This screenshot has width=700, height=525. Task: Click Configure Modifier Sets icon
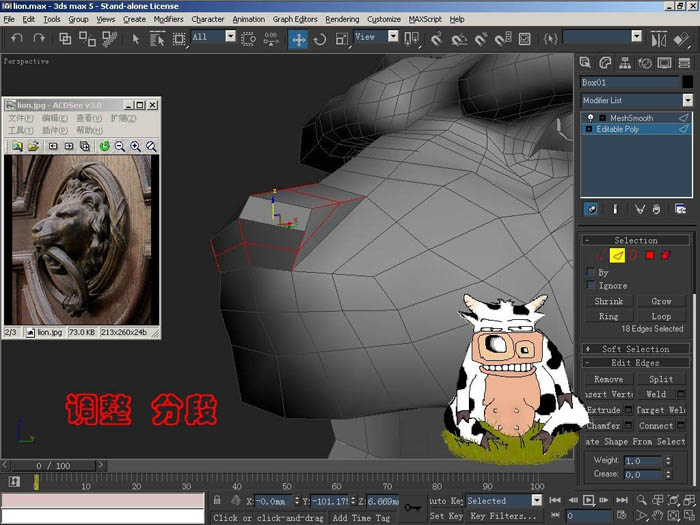(x=680, y=209)
